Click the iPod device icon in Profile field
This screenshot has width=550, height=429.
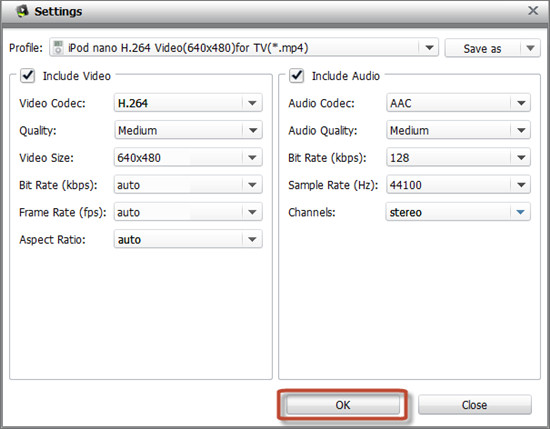(x=58, y=48)
